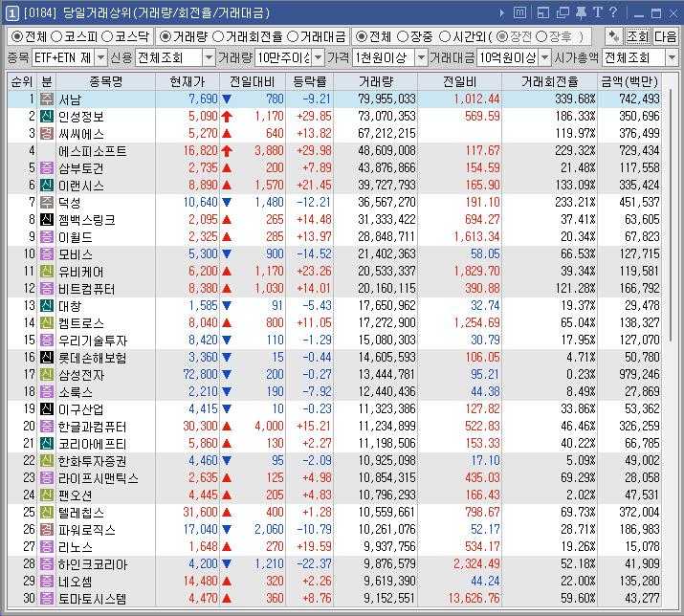
Task: Click the 13,626.76 value in the 토마토시스템 row
Action: [474, 598]
